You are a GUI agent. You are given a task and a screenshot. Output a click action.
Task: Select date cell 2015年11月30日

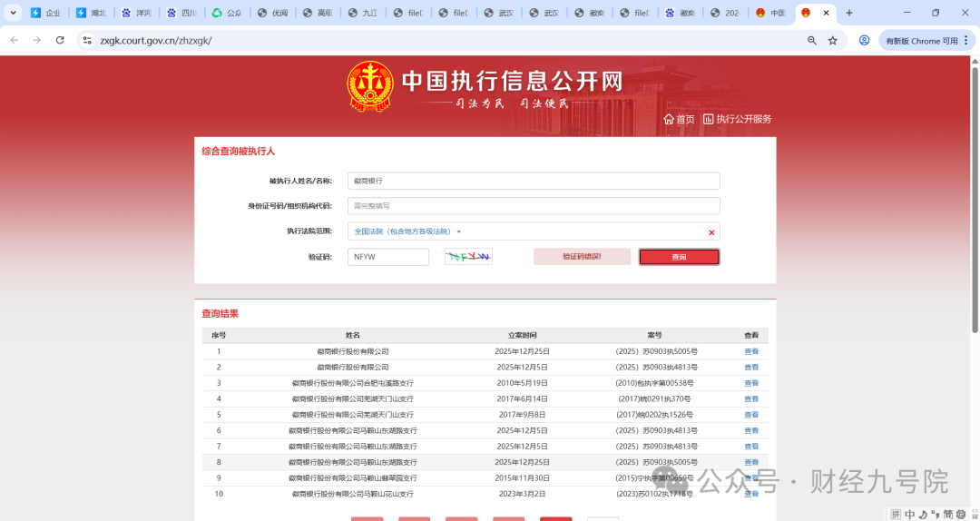(x=523, y=477)
